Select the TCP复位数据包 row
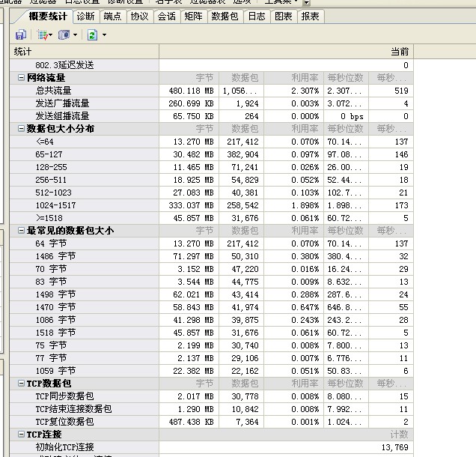The width and height of the screenshot is (476, 457). [211, 422]
